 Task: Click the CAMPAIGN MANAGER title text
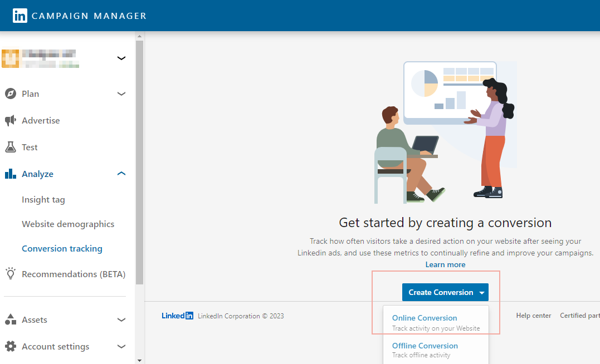pos(89,16)
